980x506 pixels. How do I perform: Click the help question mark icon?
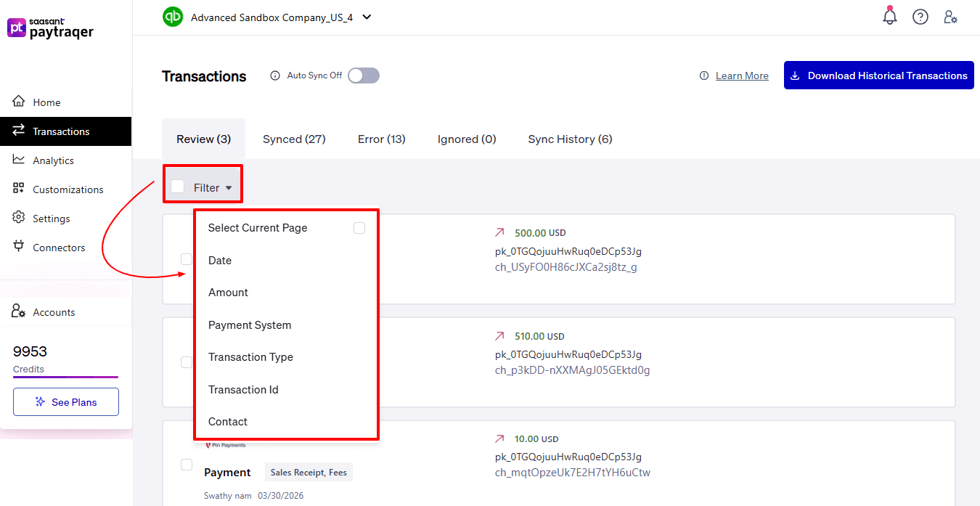(920, 16)
